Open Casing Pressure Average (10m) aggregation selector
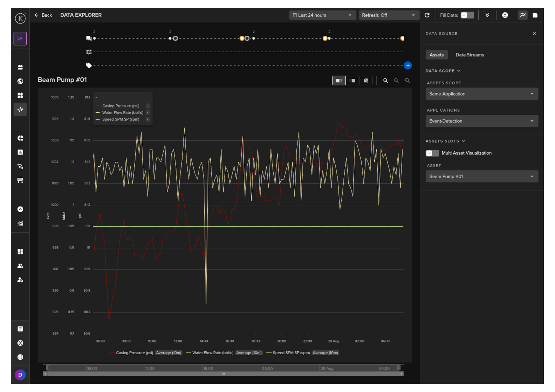The width and height of the screenshot is (555, 392). (x=169, y=353)
